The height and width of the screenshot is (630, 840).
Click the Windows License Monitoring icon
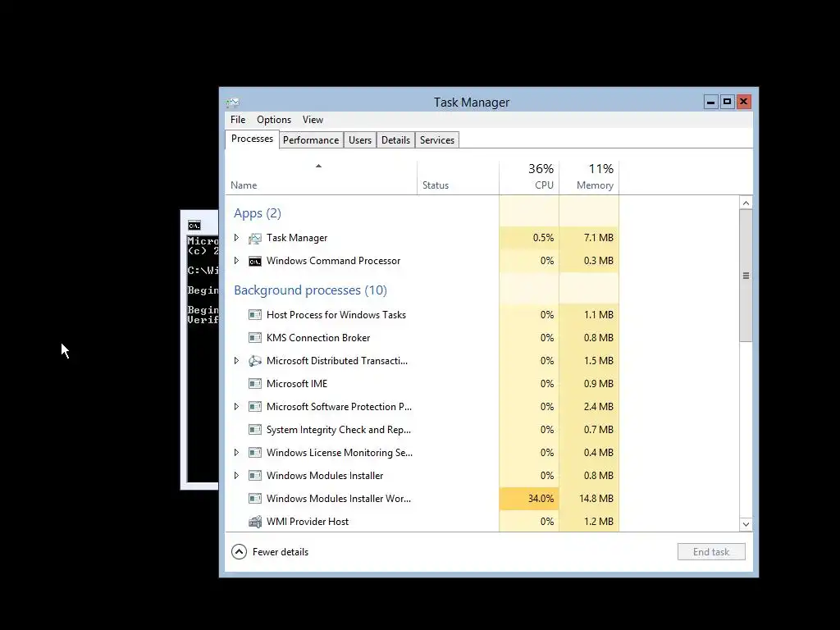click(x=255, y=453)
